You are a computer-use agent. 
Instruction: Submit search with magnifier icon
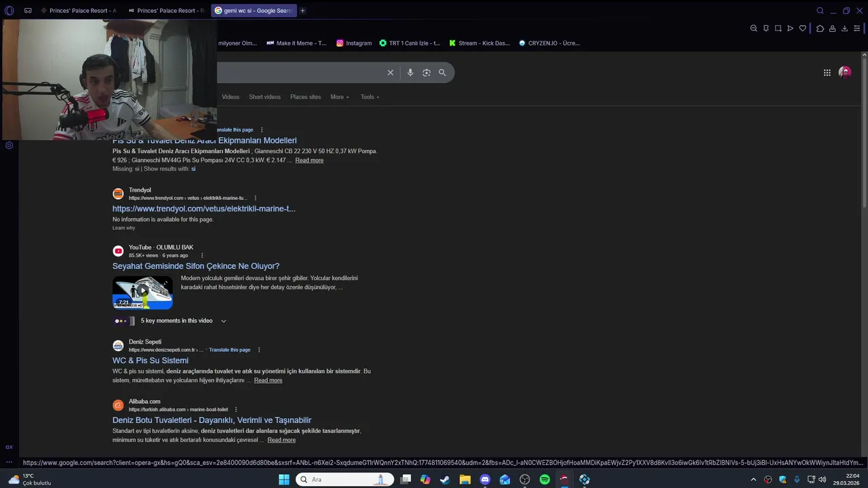(x=442, y=73)
